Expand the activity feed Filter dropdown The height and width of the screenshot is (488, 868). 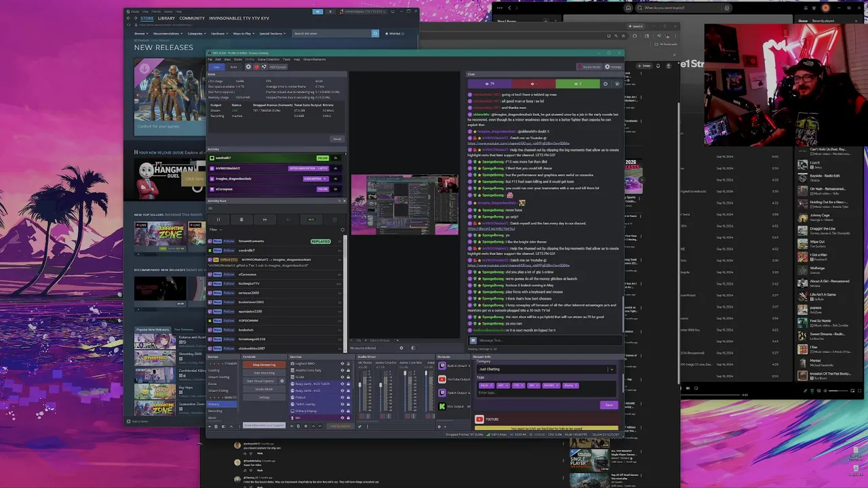tap(216, 230)
